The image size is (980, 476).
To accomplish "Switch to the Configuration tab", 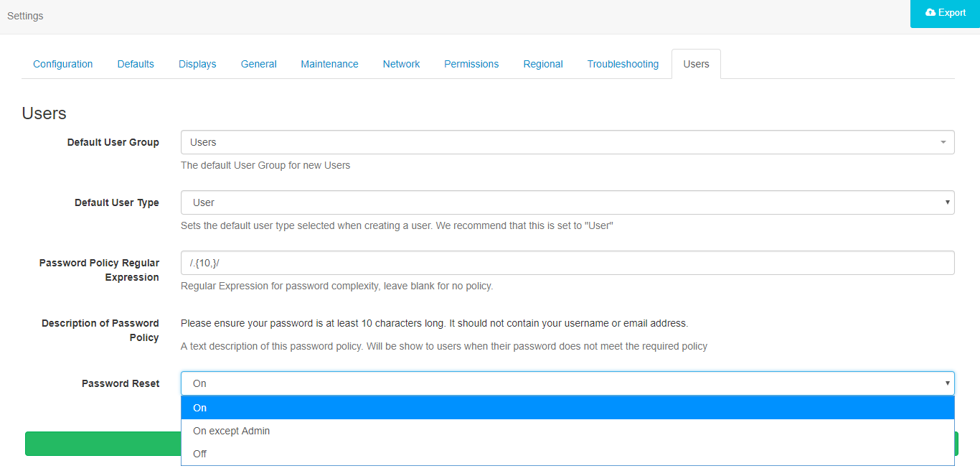I will pos(62,64).
